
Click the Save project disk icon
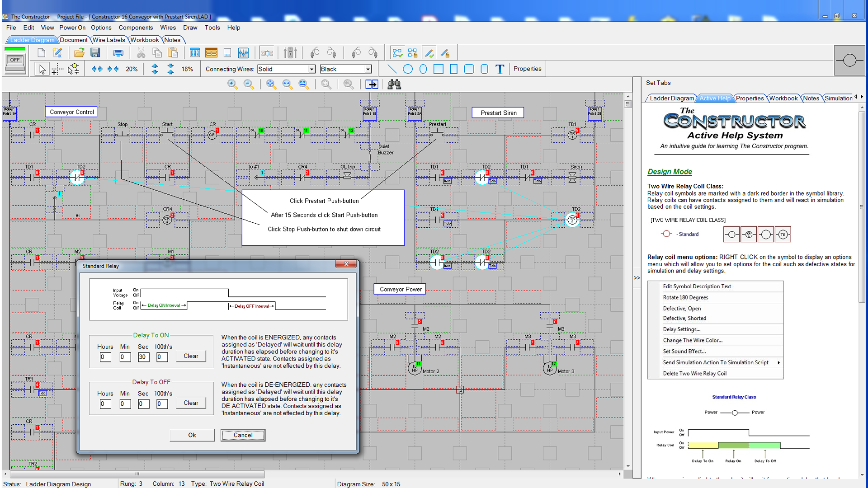pyautogui.click(x=95, y=53)
